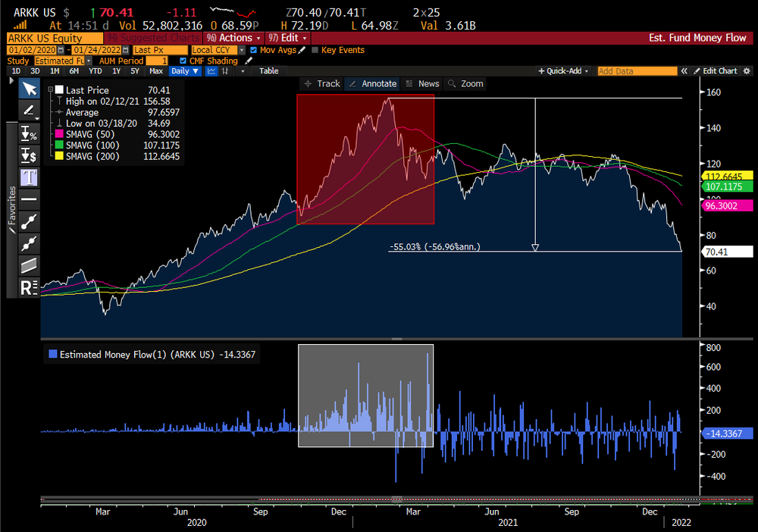Click the Add Data input box
758x532 pixels.
637,71
